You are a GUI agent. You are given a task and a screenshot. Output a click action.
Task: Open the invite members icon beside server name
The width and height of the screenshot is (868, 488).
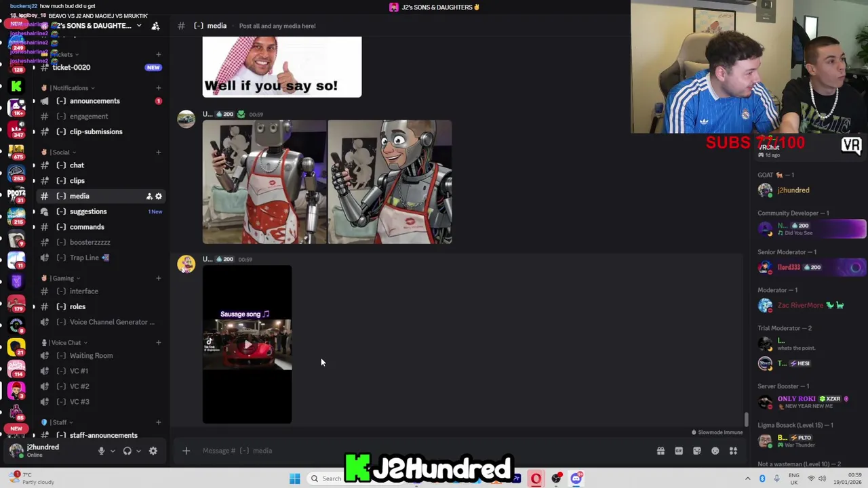tap(155, 26)
